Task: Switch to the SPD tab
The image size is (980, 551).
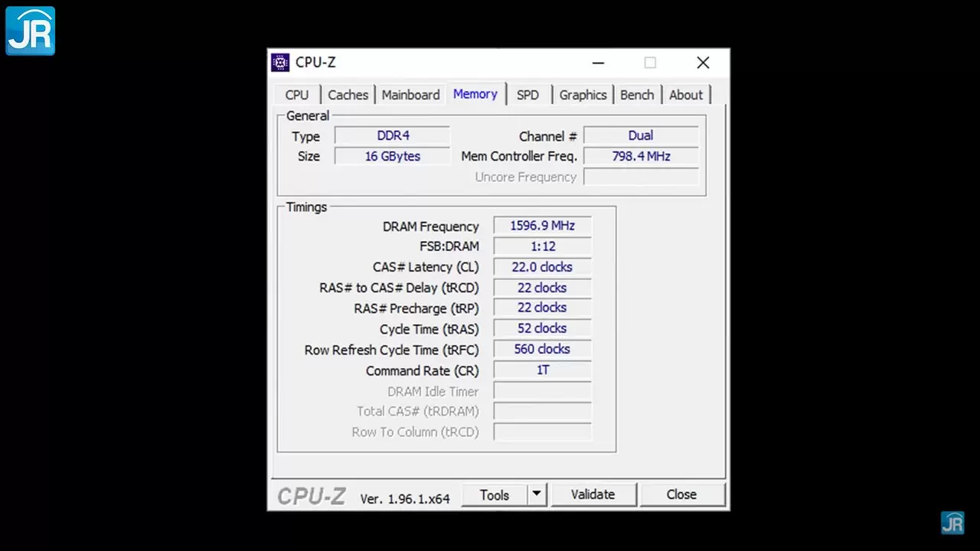Action: click(528, 95)
